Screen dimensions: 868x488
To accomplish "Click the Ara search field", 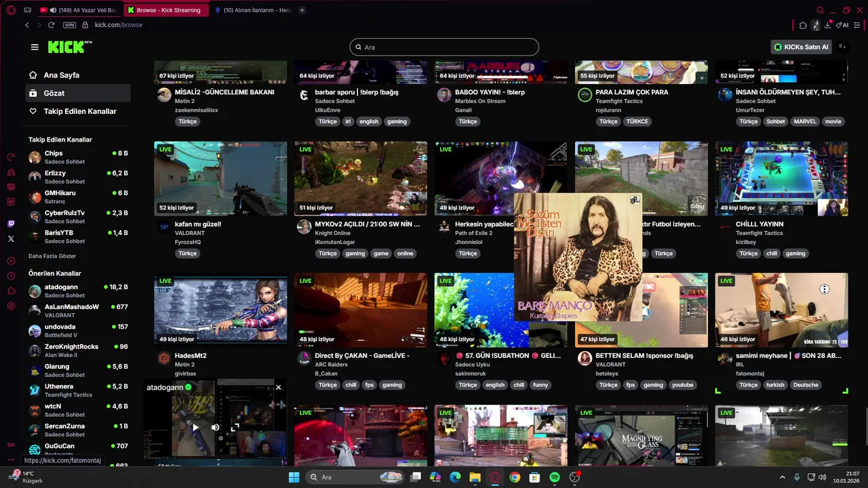I will (444, 47).
